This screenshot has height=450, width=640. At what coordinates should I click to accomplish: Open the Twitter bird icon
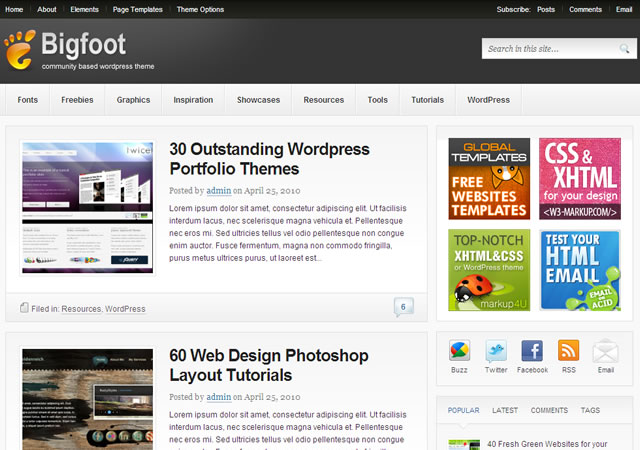pos(496,350)
